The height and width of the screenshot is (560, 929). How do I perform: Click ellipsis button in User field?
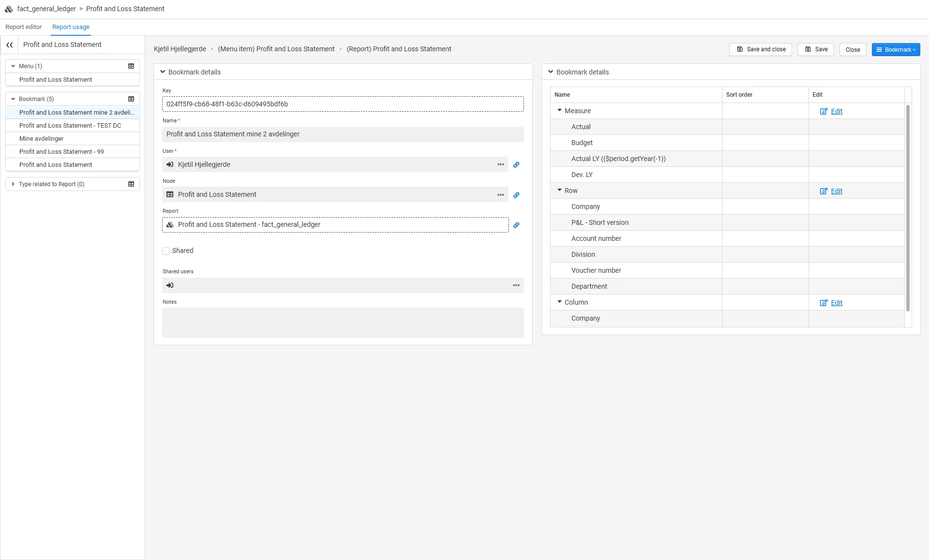pos(501,165)
